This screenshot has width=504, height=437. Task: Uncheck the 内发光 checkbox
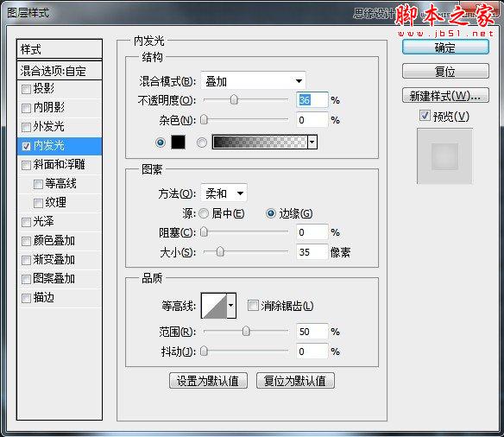coord(26,146)
